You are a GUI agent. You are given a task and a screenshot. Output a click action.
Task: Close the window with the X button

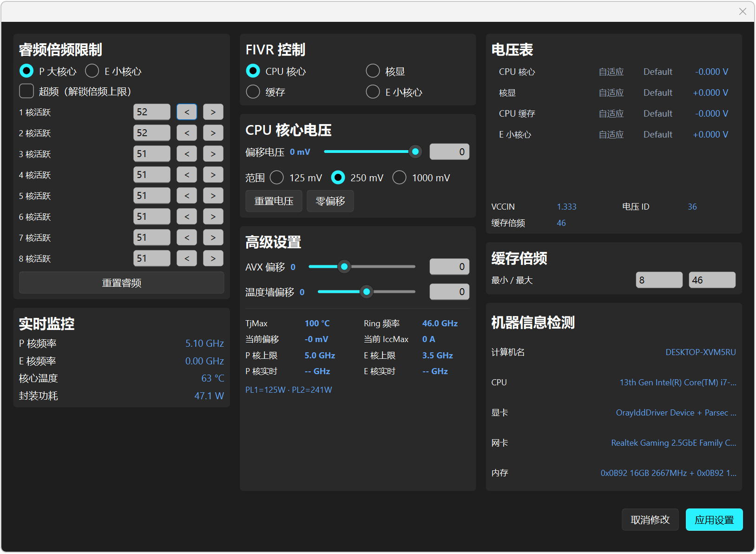[743, 11]
